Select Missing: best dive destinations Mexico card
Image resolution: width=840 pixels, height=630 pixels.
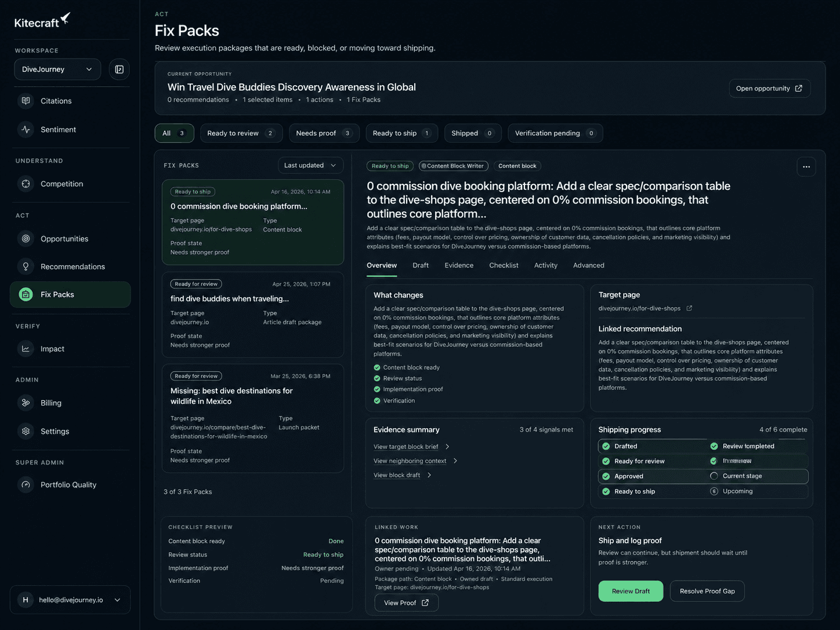pos(253,418)
